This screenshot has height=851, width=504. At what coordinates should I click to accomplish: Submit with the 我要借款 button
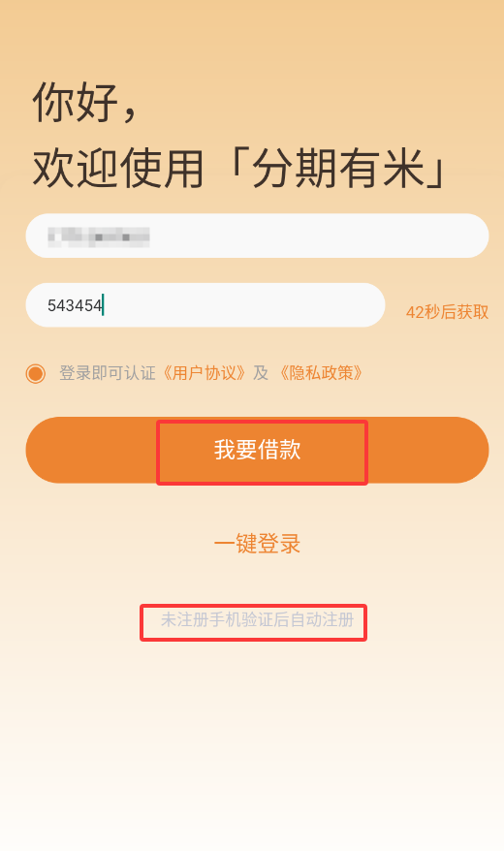(x=257, y=450)
